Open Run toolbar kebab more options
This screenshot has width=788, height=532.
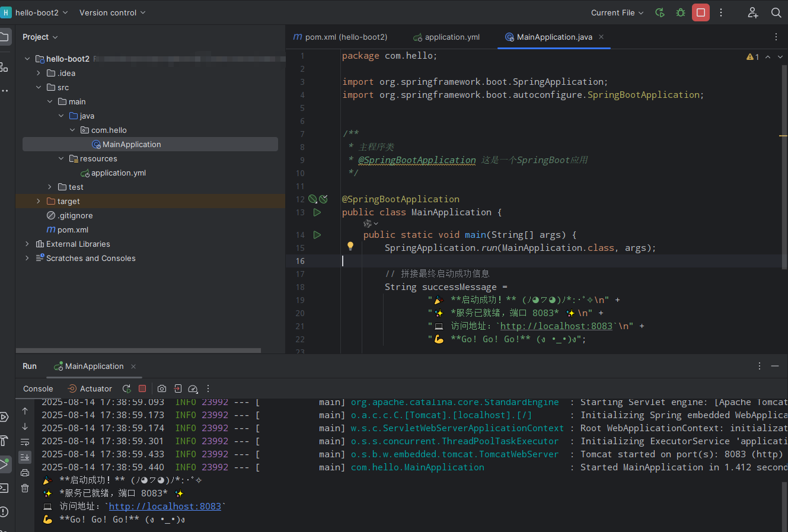coord(208,388)
